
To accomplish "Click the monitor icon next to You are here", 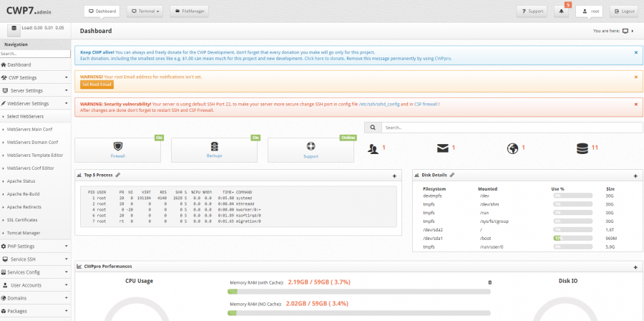I will (x=625, y=31).
